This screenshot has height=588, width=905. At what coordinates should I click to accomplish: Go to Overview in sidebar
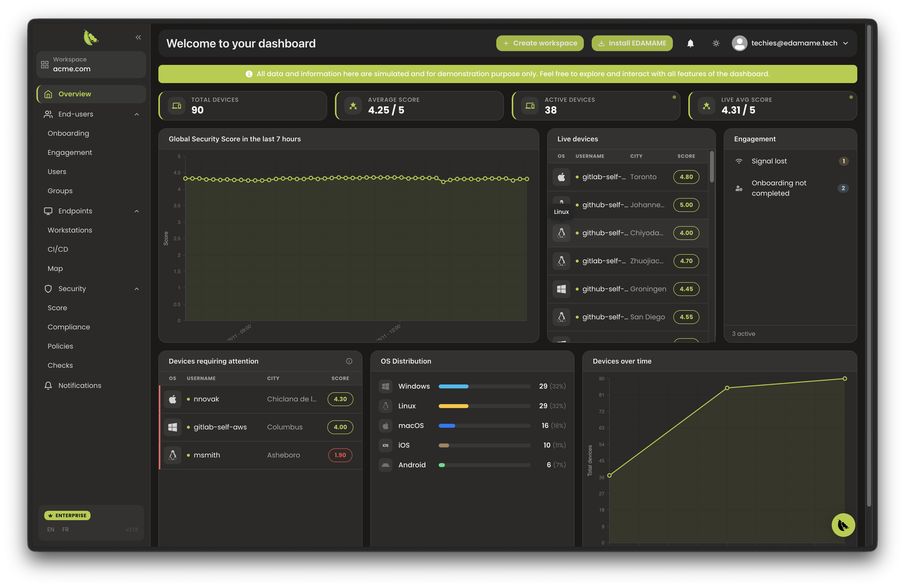tap(91, 94)
